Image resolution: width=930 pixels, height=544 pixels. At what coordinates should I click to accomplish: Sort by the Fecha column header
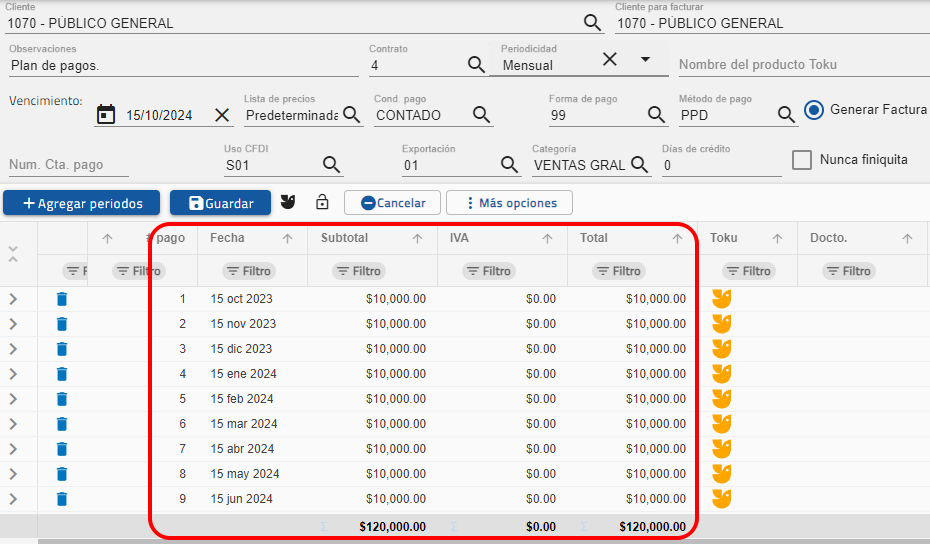coord(228,238)
